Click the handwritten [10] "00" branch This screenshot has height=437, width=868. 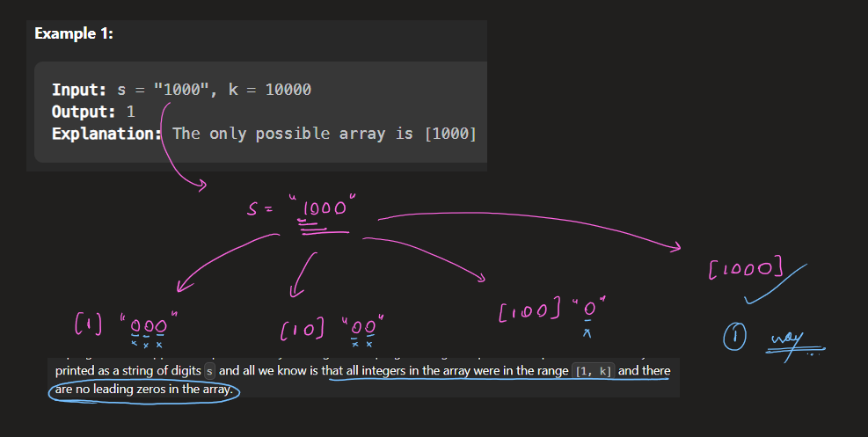point(330,325)
